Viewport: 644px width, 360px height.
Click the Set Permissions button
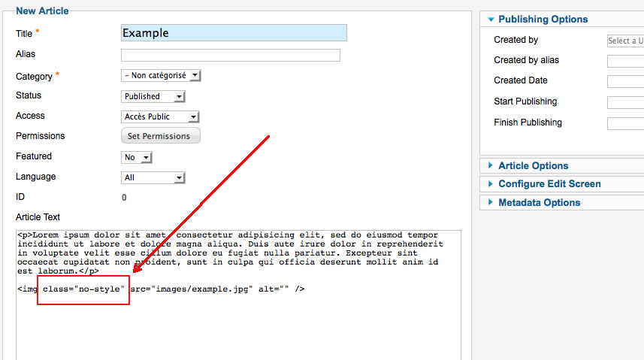[160, 136]
